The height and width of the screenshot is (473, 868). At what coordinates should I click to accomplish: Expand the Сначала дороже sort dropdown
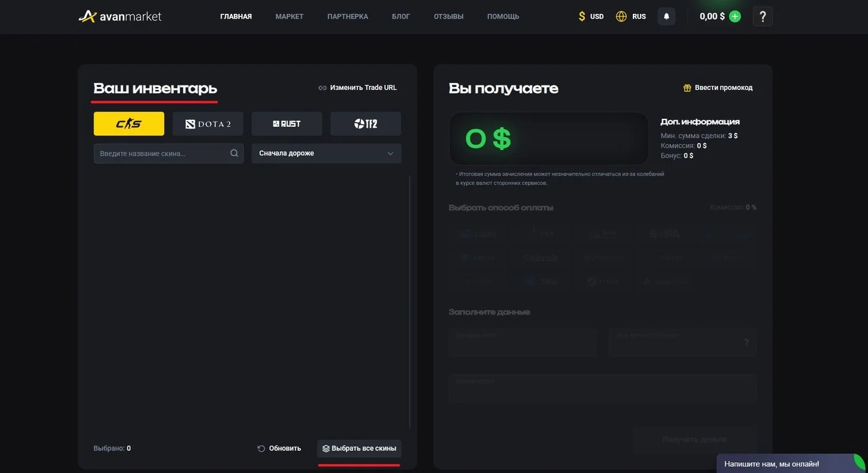point(326,153)
